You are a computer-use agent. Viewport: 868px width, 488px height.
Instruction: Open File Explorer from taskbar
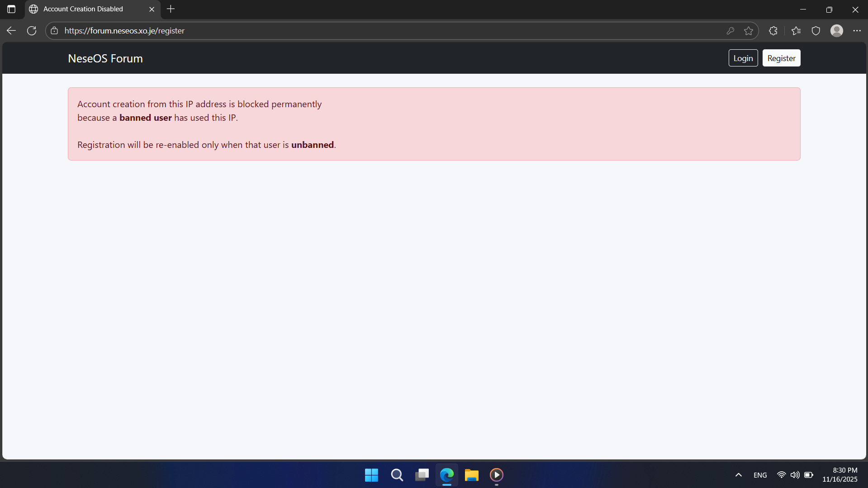click(471, 475)
